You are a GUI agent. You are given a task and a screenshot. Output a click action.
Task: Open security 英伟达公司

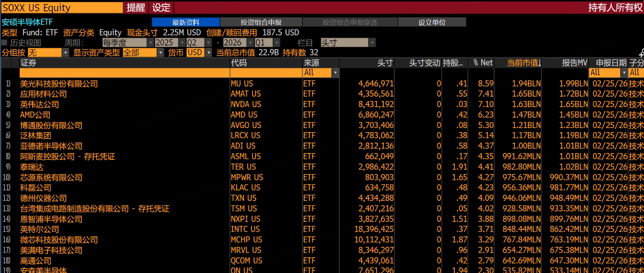click(x=39, y=104)
